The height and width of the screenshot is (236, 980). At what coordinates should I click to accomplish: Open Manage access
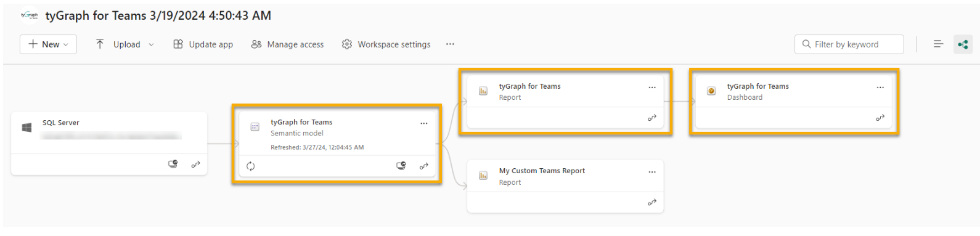(x=287, y=44)
